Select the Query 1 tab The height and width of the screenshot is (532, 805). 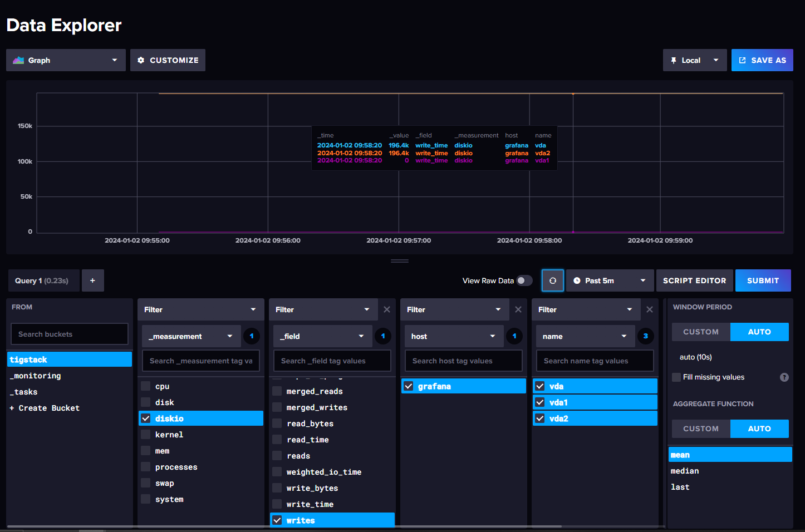pyautogui.click(x=43, y=280)
